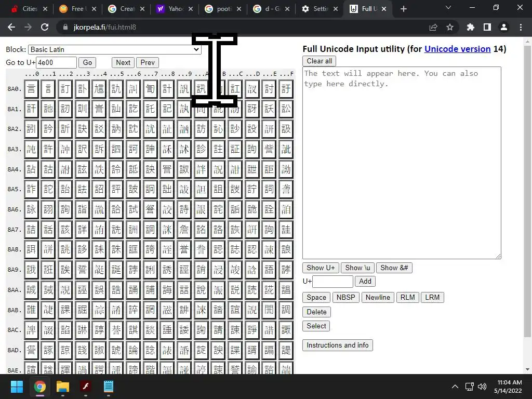Close the Yahoo tab
The height and width of the screenshot is (399, 532).
click(x=191, y=9)
